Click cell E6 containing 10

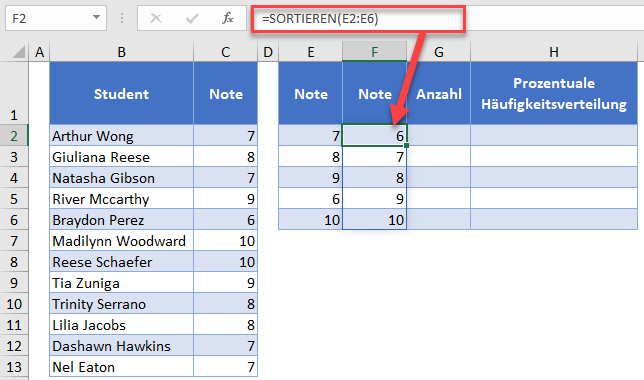(310, 219)
